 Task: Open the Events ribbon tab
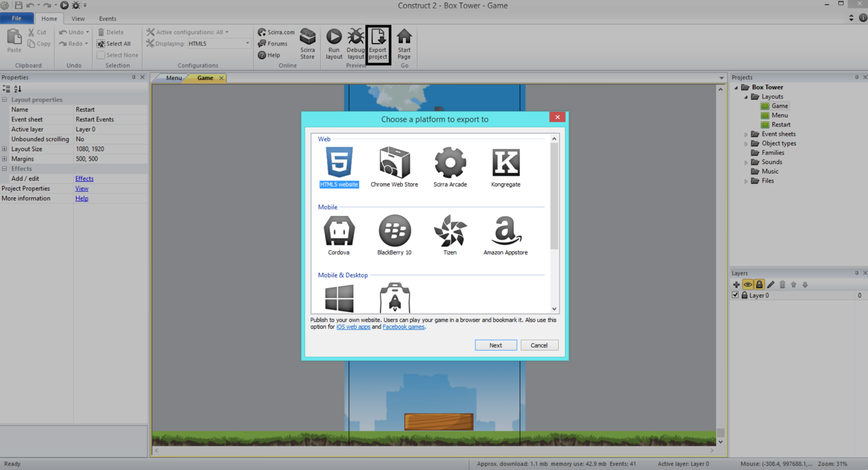[x=107, y=18]
